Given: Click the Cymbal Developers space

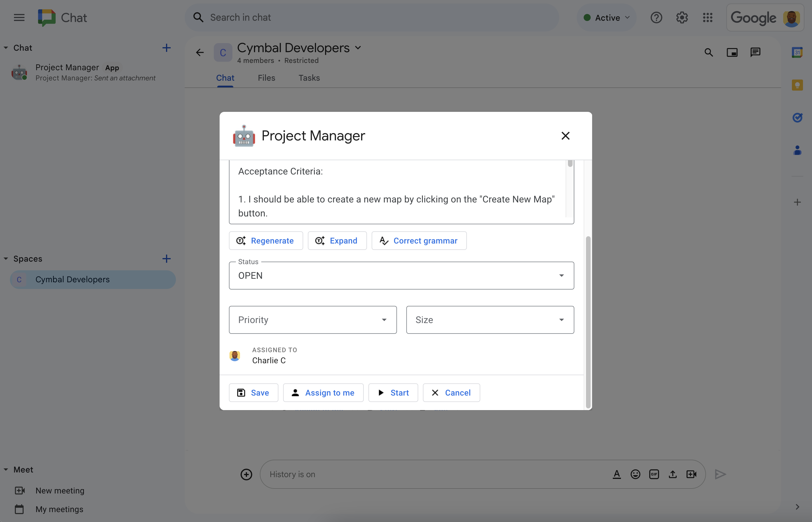Looking at the screenshot, I should click(92, 279).
